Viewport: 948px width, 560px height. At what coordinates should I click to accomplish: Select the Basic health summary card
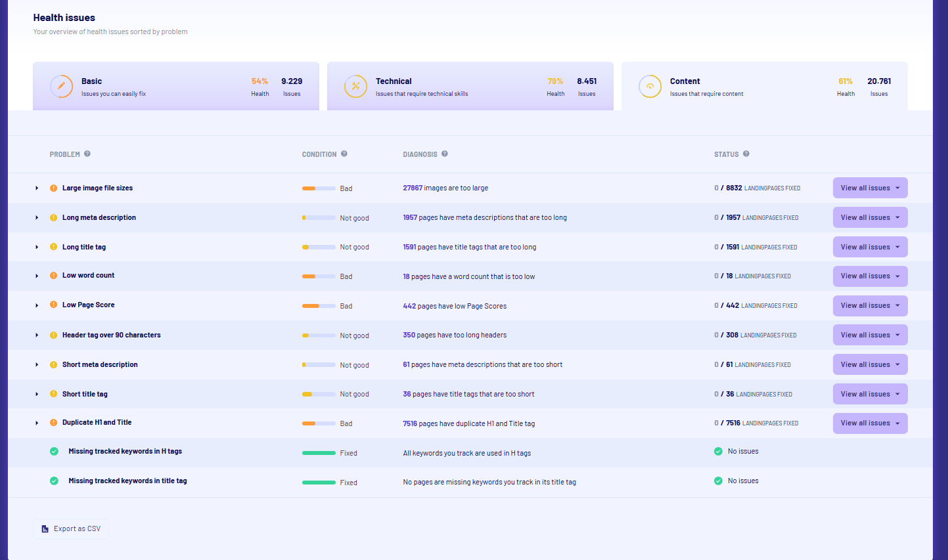pos(175,86)
